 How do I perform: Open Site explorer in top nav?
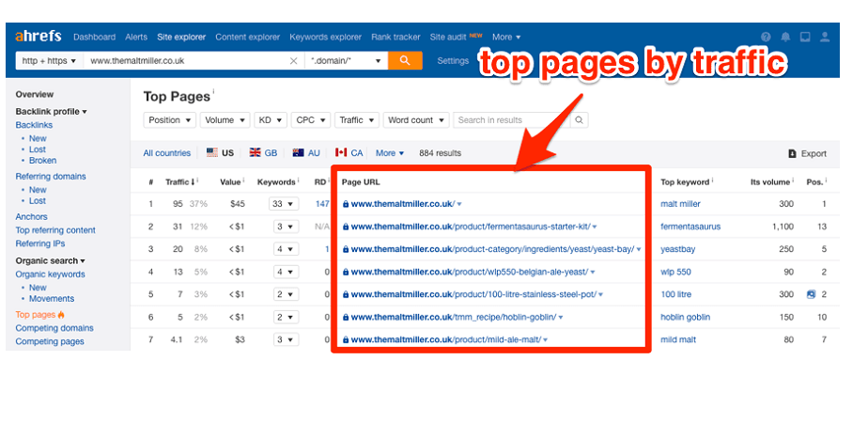click(x=181, y=37)
